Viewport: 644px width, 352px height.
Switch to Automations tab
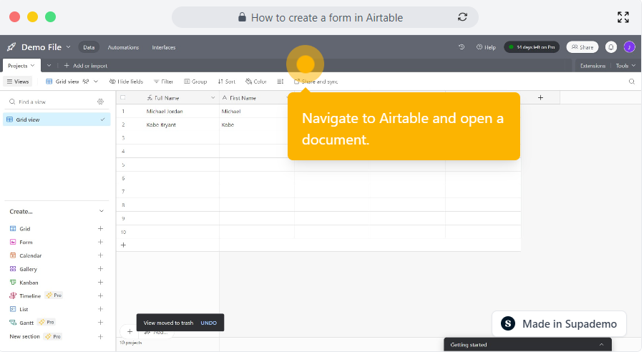point(123,47)
